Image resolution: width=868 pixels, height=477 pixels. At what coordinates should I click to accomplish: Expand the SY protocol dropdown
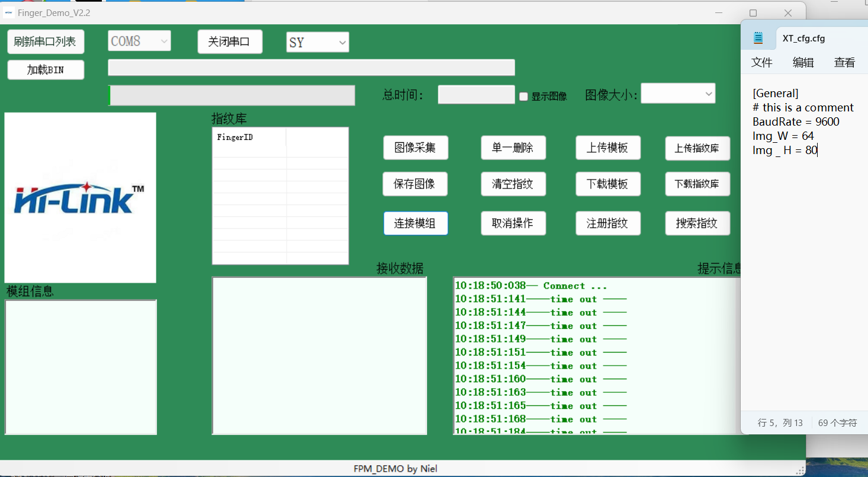tap(318, 42)
